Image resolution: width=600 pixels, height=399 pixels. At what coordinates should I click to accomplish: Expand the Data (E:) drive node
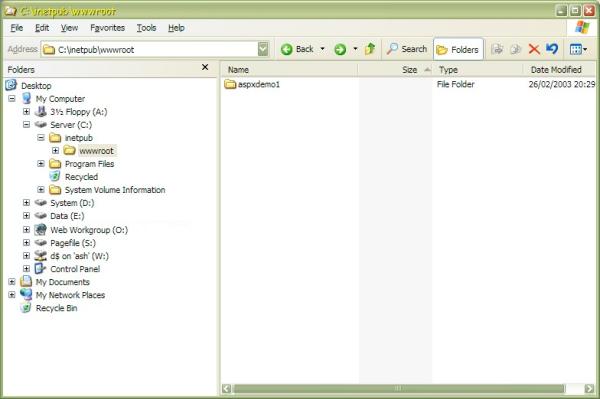(x=26, y=216)
